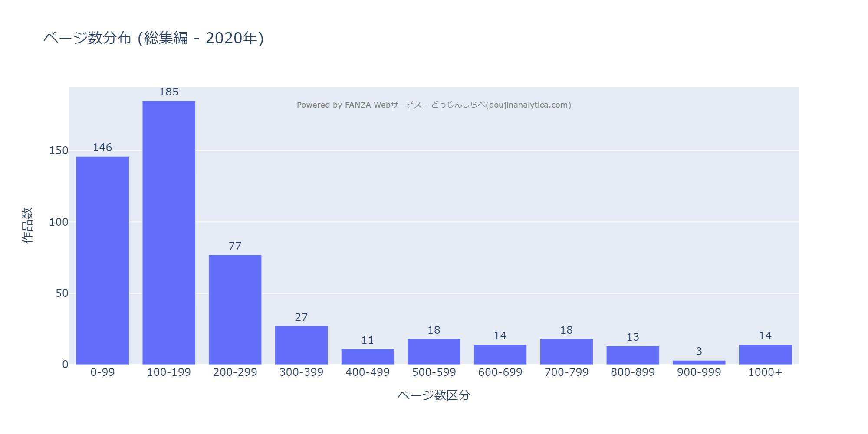
Task: Click the 50 tick on y-axis
Action: click(62, 293)
